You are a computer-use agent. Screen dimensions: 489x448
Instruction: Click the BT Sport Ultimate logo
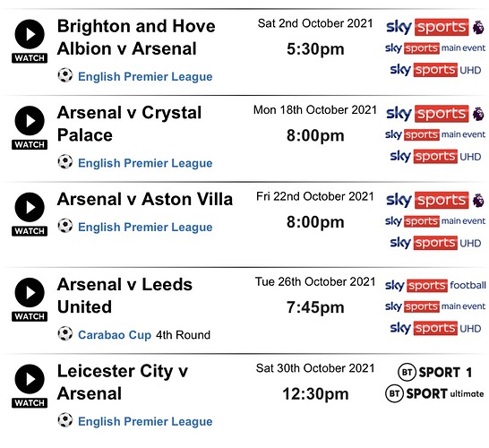pyautogui.click(x=434, y=393)
